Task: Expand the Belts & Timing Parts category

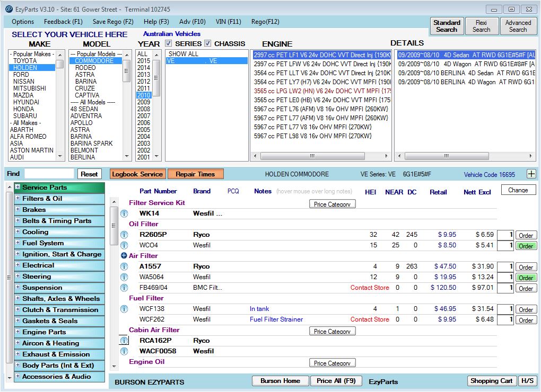Action: [x=18, y=220]
